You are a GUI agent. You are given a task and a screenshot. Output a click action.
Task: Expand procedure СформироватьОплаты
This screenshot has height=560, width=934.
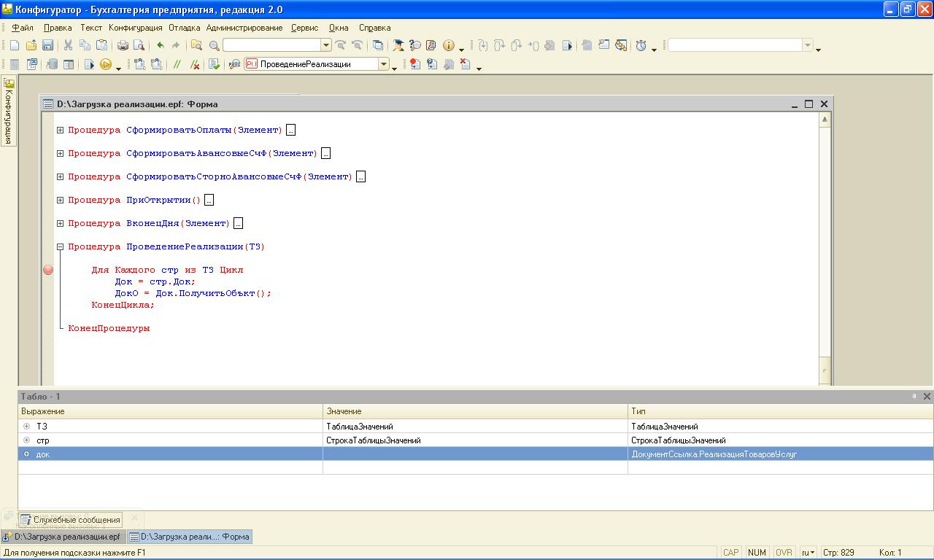point(61,130)
